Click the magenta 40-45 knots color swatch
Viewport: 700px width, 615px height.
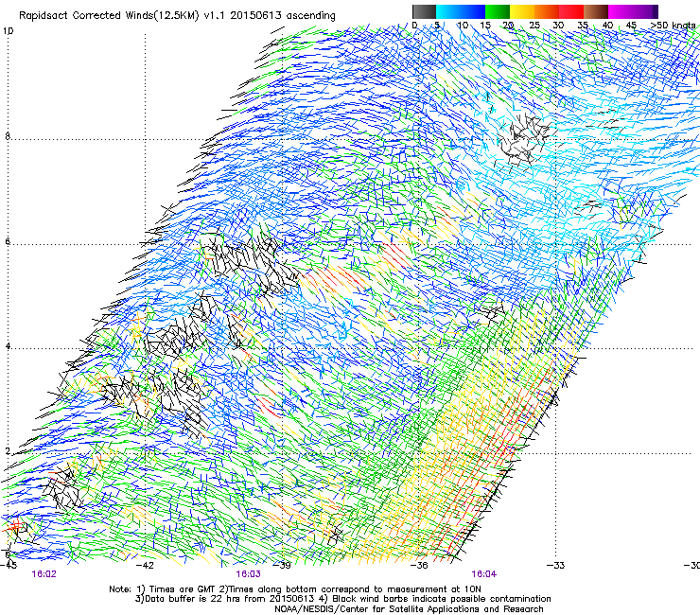621,11
